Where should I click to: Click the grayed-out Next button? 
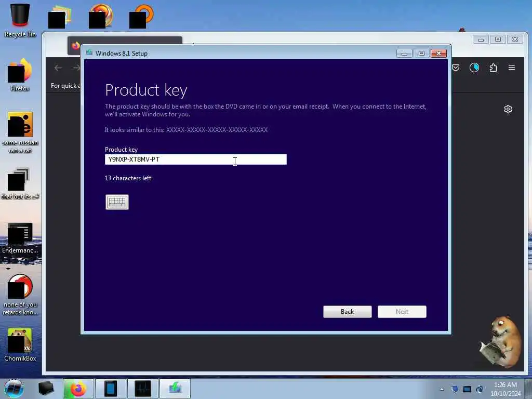click(402, 312)
